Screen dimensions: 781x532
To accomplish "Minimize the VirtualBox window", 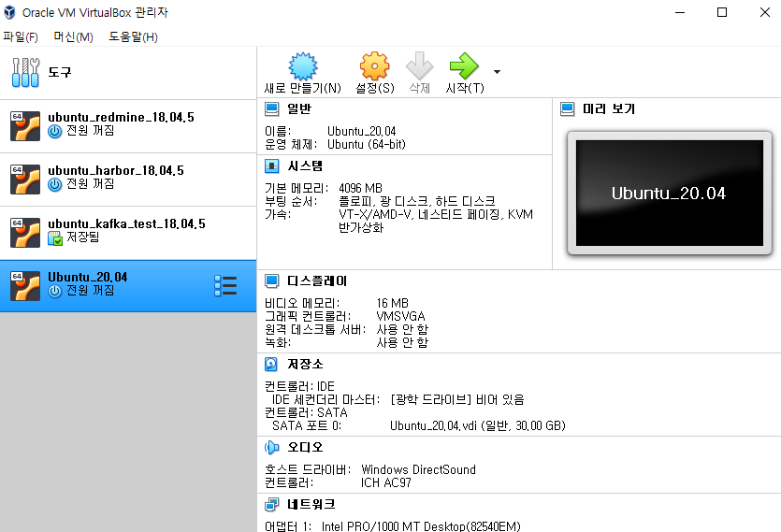I will pos(680,12).
